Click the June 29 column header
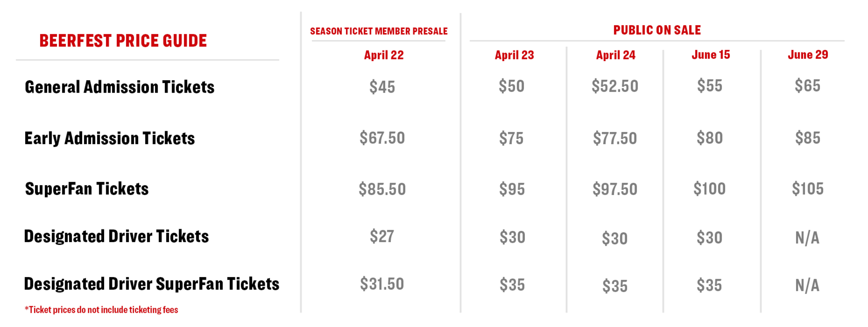 click(x=808, y=55)
